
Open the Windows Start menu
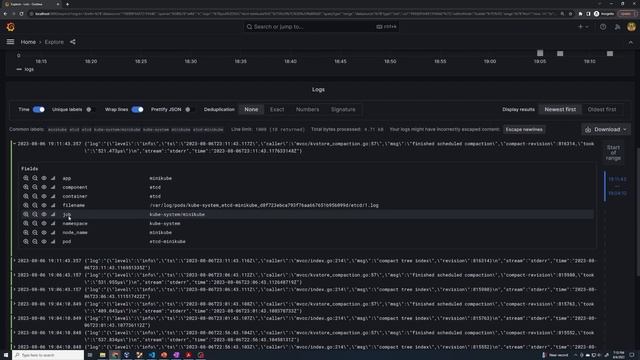(x=6, y=355)
